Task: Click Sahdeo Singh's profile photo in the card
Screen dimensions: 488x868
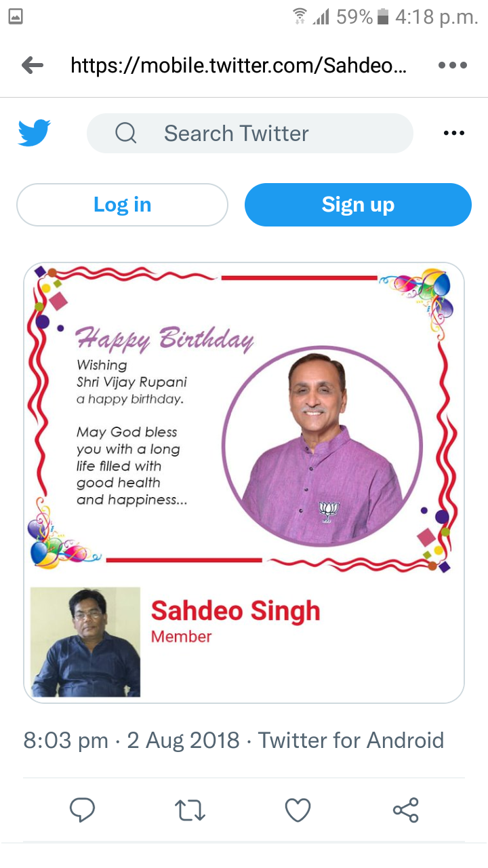Action: 85,640
